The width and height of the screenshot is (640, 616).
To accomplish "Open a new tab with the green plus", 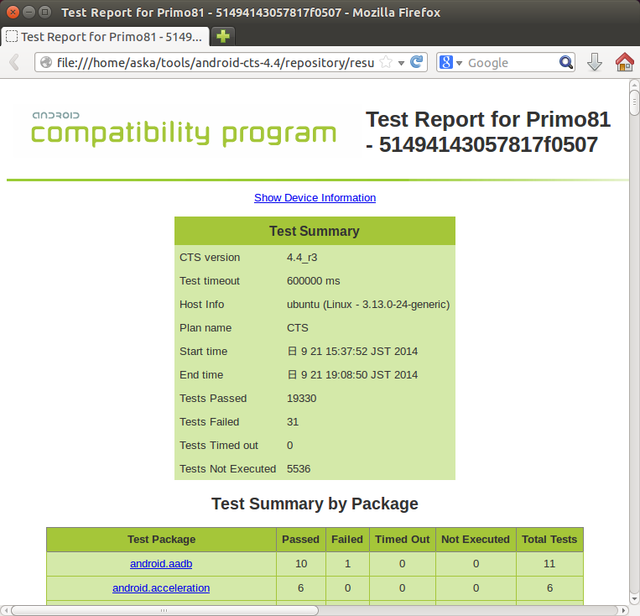I will (x=223, y=36).
